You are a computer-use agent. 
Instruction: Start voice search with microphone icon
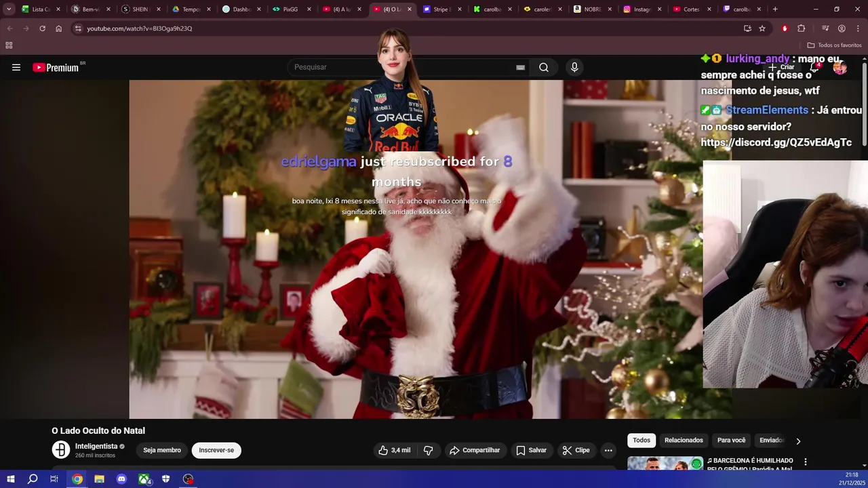click(574, 67)
